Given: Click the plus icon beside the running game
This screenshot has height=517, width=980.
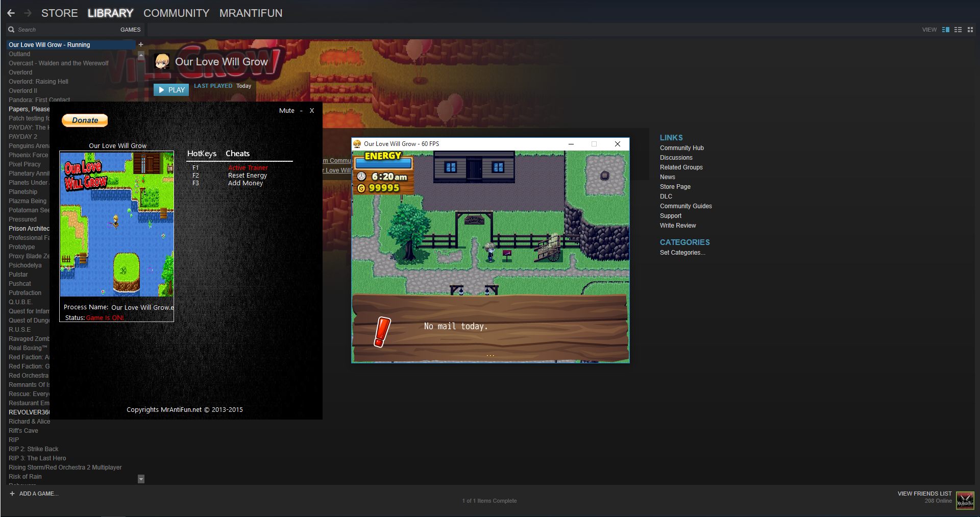Looking at the screenshot, I should [x=141, y=44].
